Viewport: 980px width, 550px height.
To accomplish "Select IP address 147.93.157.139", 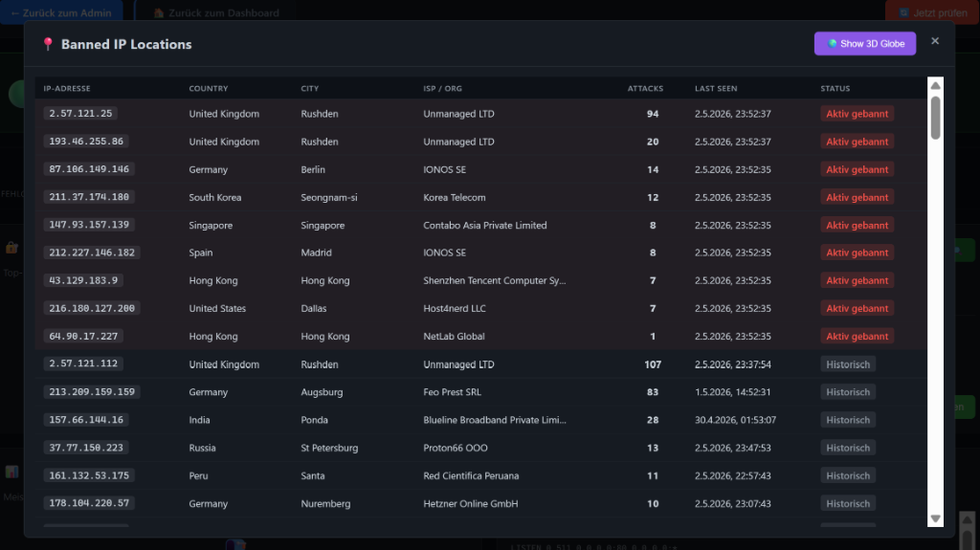I will tap(89, 225).
